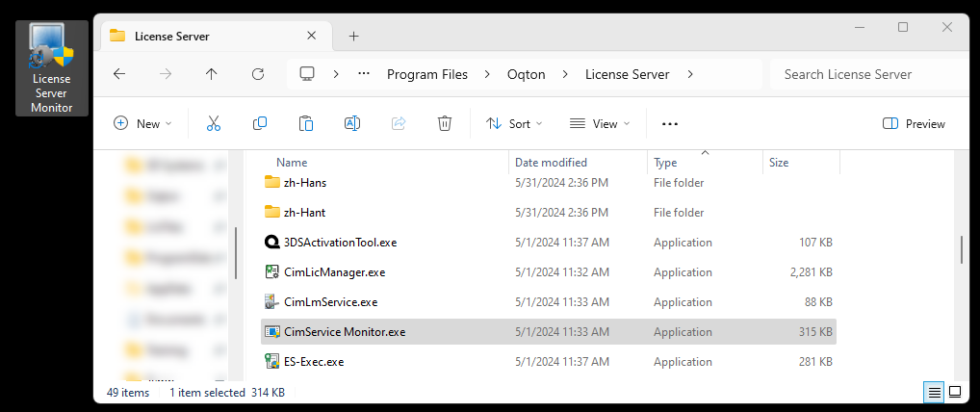Switch to large thumbnails view icon

tap(955, 393)
